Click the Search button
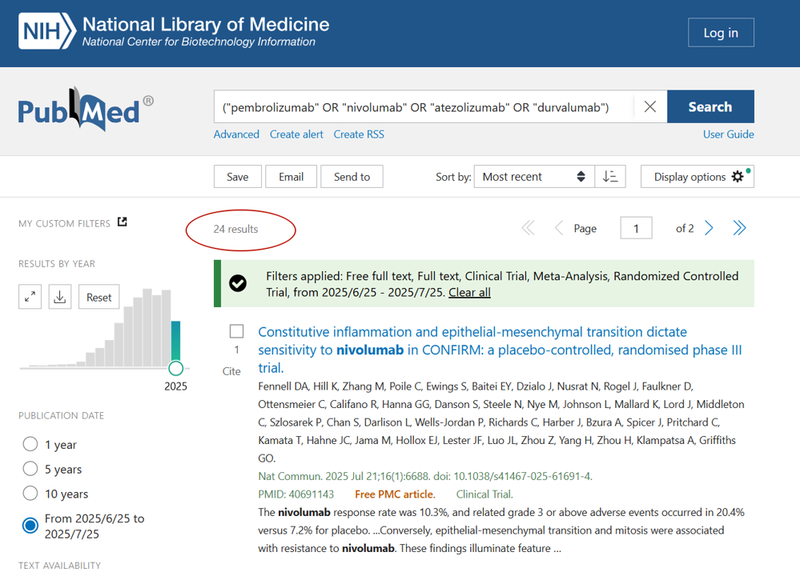Screen dimensions: 800x576 710,107
